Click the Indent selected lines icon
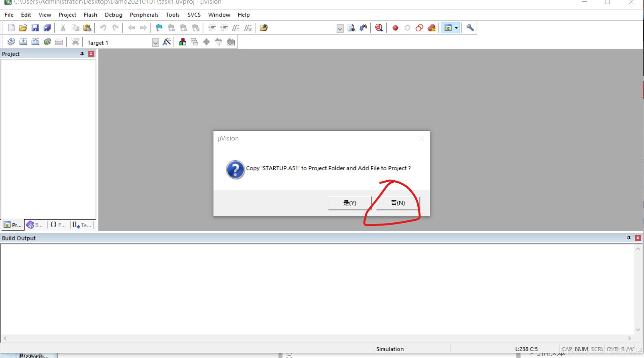The image size is (644, 358). 212,28
